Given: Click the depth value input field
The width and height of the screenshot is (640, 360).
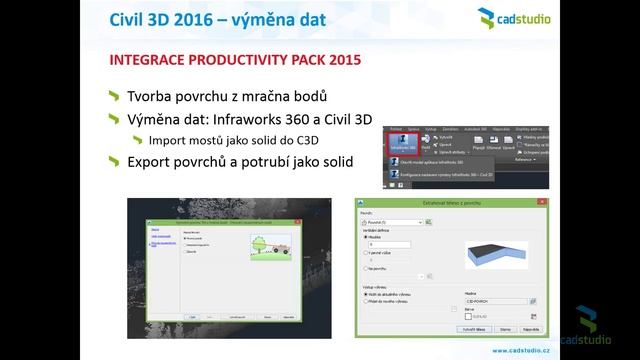Looking at the screenshot, I should pyautogui.click(x=389, y=244).
